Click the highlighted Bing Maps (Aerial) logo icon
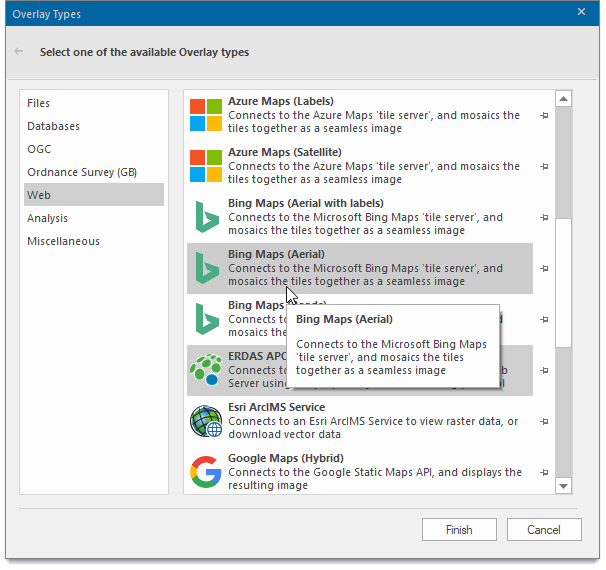Screen dimensions: 606x570 pos(206,268)
